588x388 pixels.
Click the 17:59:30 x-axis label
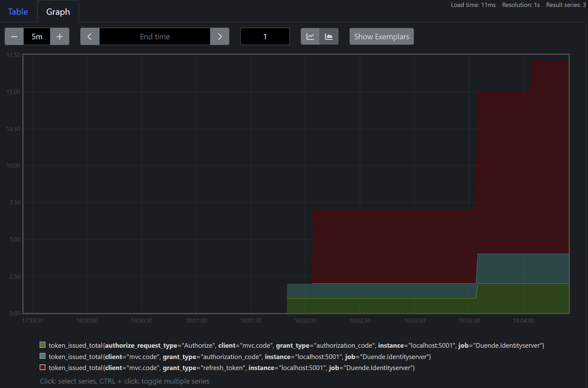pos(32,321)
